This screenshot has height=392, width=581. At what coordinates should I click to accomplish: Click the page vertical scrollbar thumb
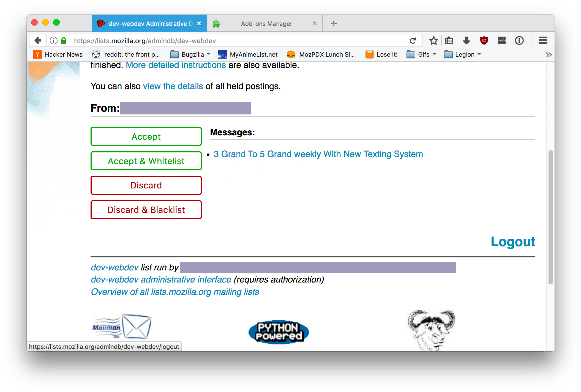click(x=550, y=217)
